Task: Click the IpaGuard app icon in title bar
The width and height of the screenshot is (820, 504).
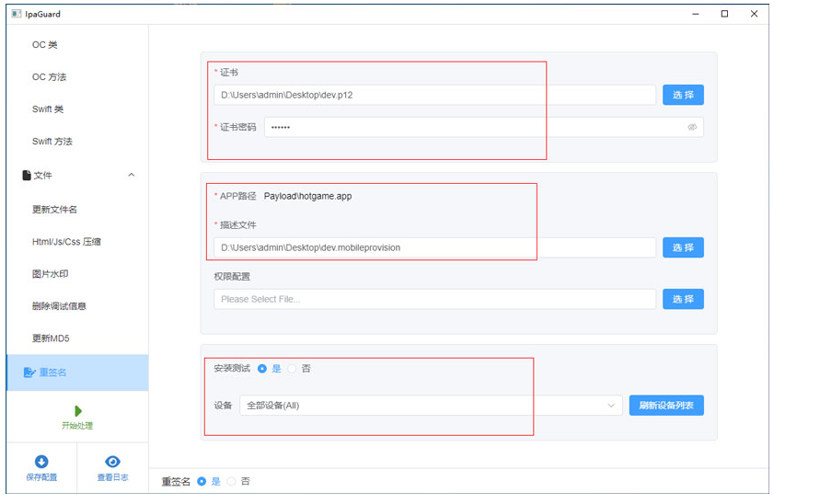Action: (17, 14)
